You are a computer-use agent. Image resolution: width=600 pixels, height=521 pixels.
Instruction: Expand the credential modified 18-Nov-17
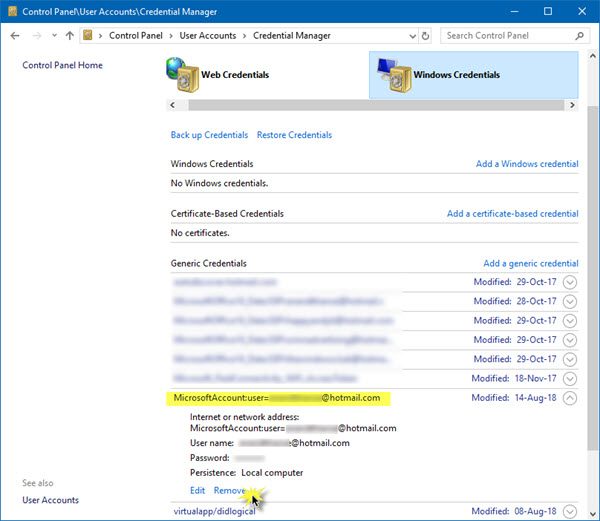coord(570,379)
